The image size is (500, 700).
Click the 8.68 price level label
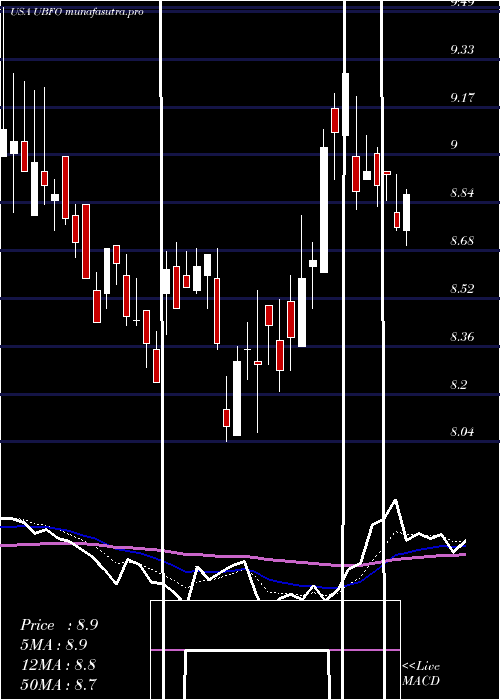click(x=462, y=241)
